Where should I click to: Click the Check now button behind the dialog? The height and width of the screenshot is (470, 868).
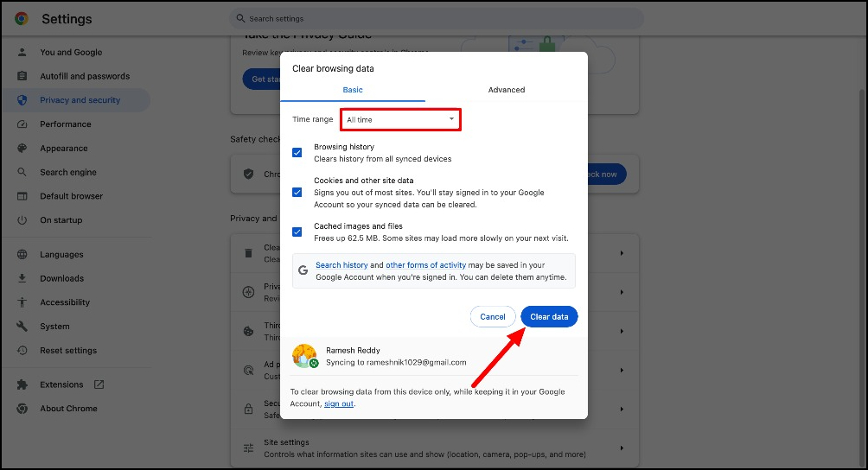[x=607, y=175]
